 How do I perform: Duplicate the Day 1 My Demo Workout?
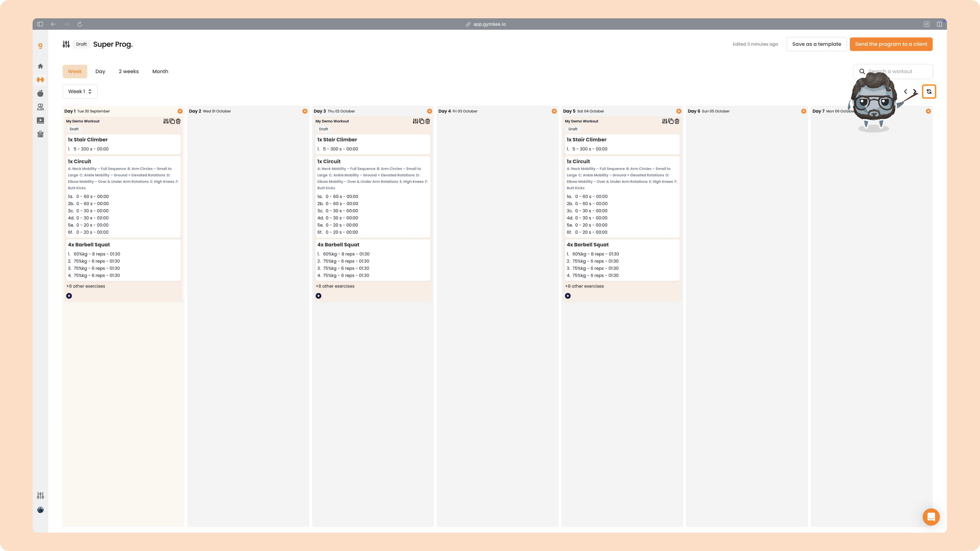pos(172,121)
